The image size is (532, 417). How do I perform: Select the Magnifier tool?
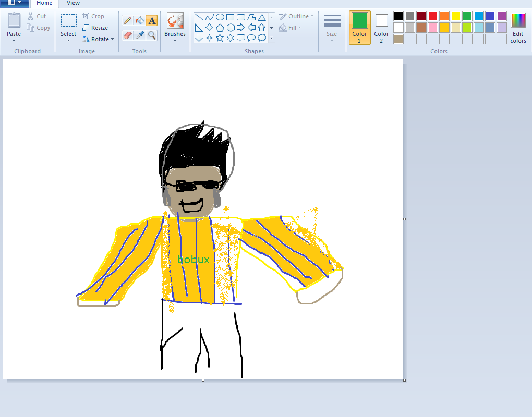[152, 35]
